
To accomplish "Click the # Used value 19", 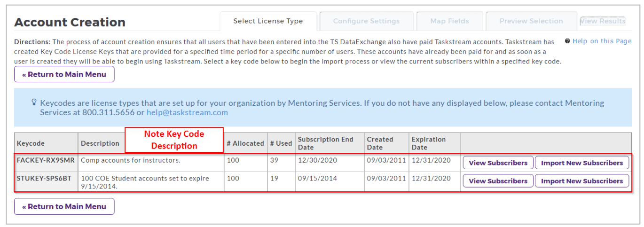I will 274,179.
